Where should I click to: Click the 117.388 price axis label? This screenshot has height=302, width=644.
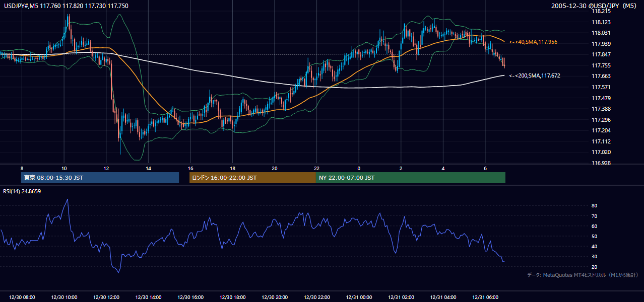pos(601,109)
